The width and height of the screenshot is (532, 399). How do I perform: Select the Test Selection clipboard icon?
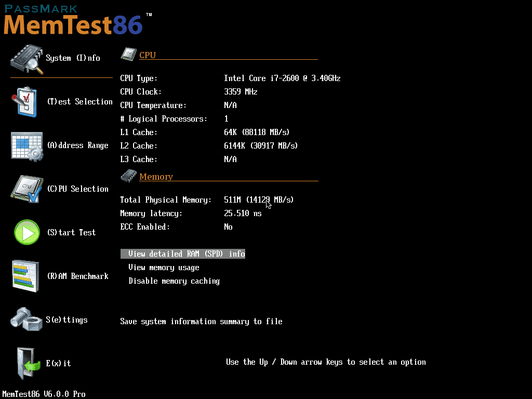click(x=26, y=101)
